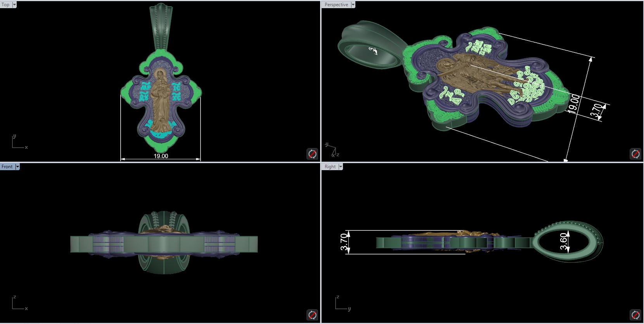Screen dimensions: 644x324
Task: Open the Front viewport menu arrow
Action: [17, 167]
